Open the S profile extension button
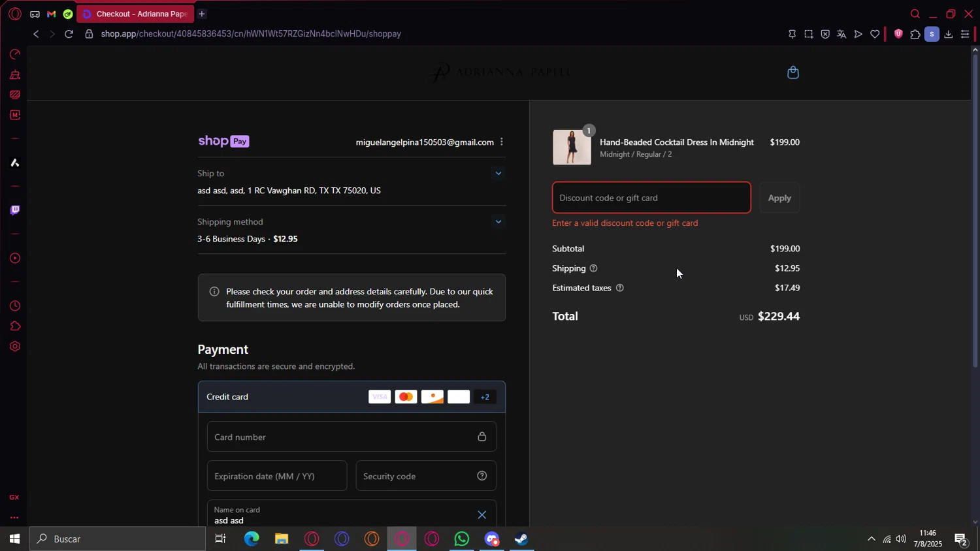Screen dimensions: 980x551 tap(932, 34)
